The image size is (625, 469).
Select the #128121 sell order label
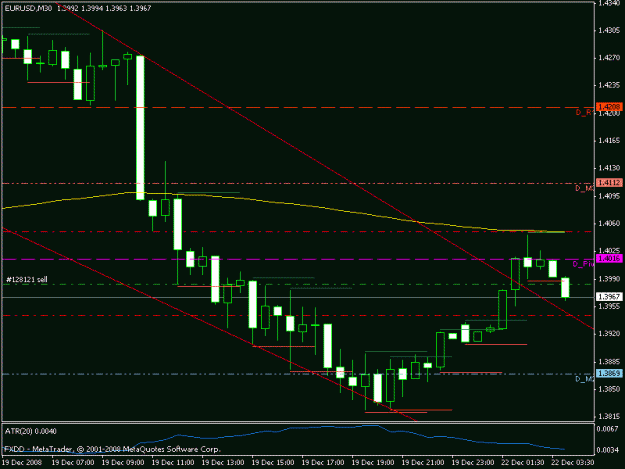click(x=27, y=279)
